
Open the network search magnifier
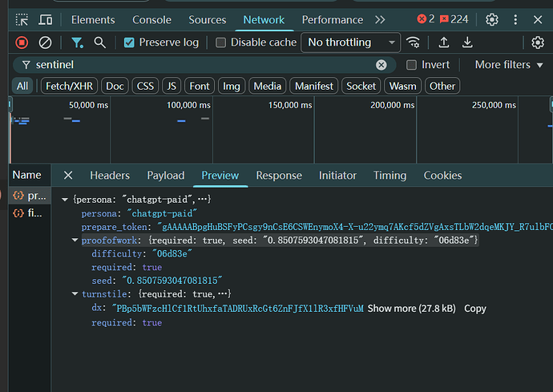tap(99, 42)
